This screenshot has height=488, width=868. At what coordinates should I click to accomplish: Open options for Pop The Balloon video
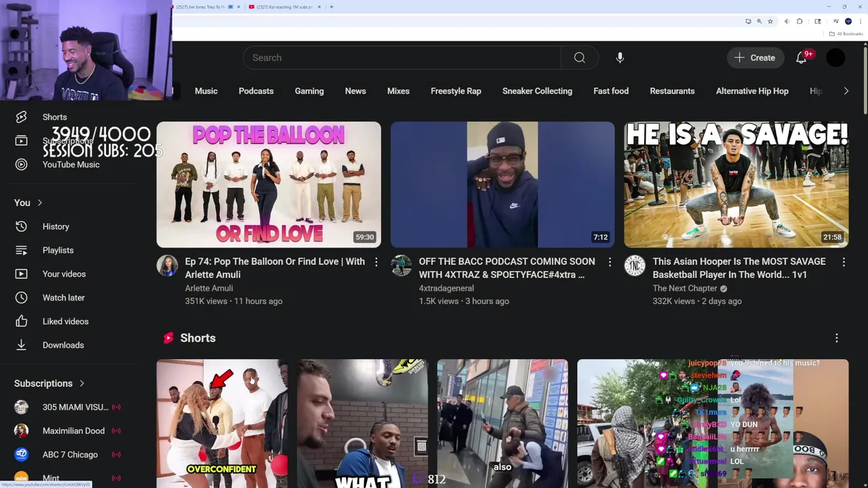tap(376, 262)
